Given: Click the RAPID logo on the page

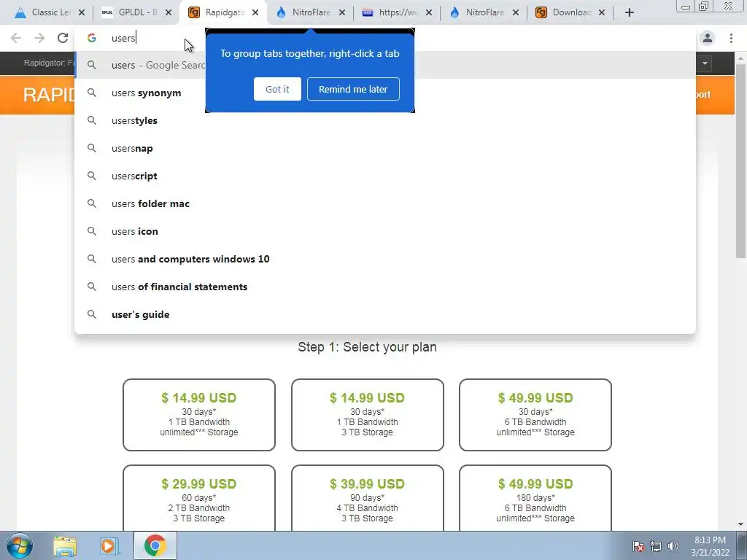Looking at the screenshot, I should (49, 95).
